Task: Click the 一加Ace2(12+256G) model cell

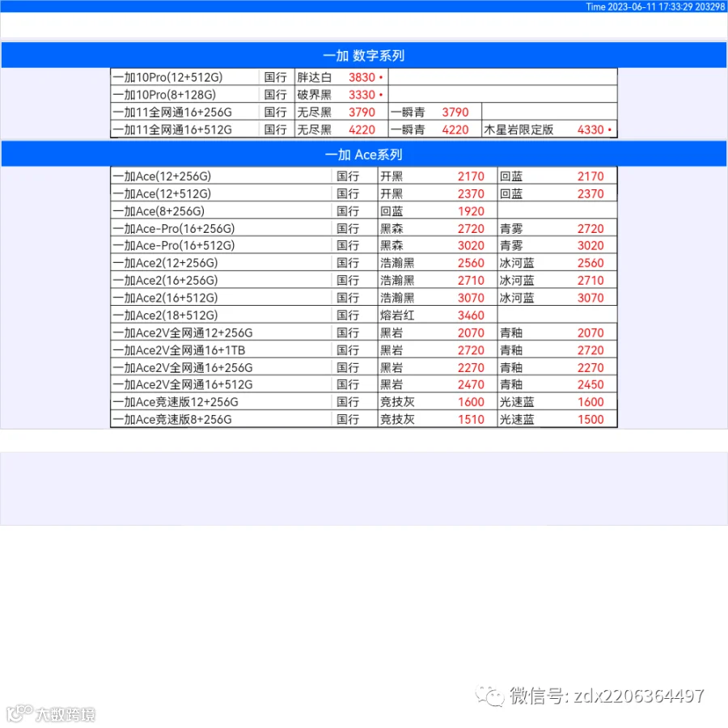Action: 221,263
